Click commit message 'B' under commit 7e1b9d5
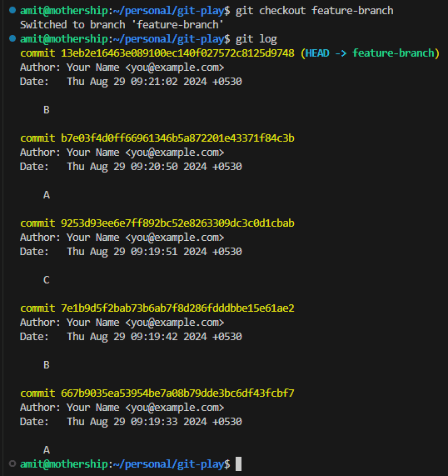Viewport: 448px width, 476px height. (x=47, y=365)
